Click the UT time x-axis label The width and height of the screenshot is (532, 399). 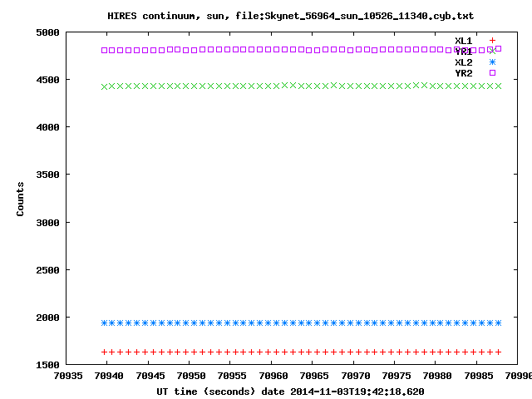pyautogui.click(x=290, y=391)
